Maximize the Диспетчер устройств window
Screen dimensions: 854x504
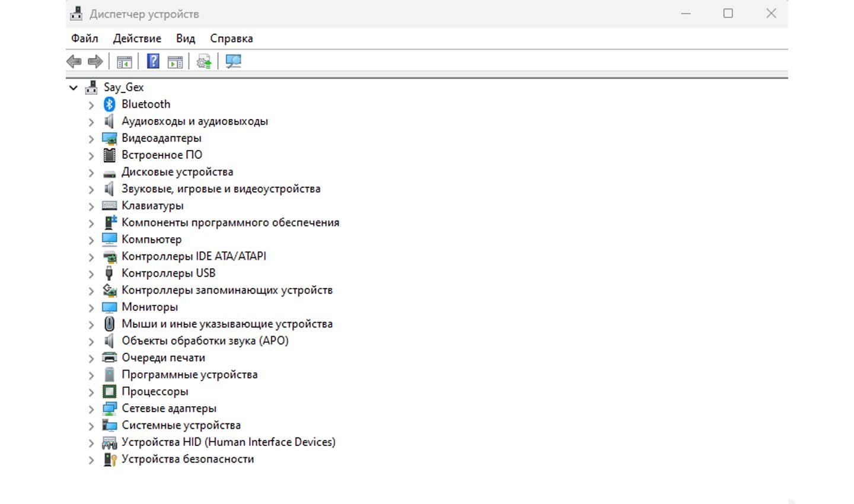[728, 13]
